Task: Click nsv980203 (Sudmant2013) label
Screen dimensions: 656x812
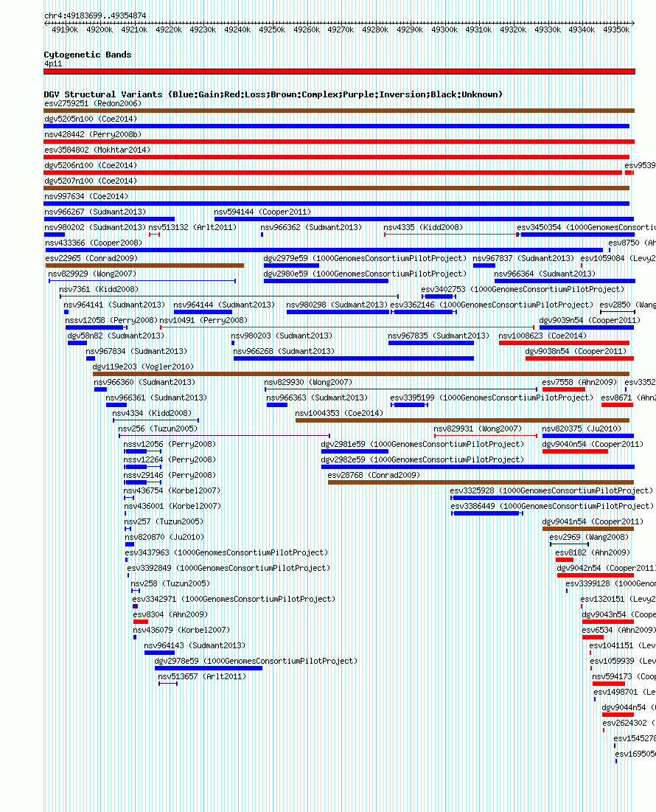Action: pyautogui.click(x=282, y=336)
